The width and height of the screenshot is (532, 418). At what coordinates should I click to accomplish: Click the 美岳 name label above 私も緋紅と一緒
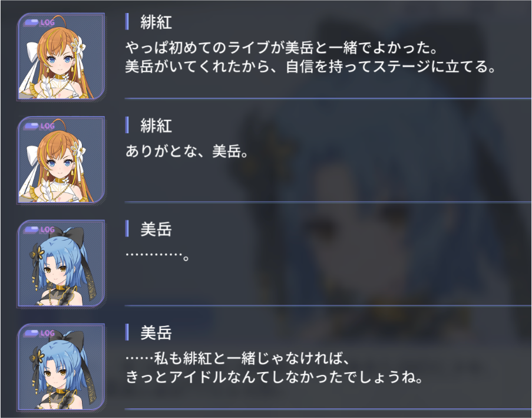156,333
